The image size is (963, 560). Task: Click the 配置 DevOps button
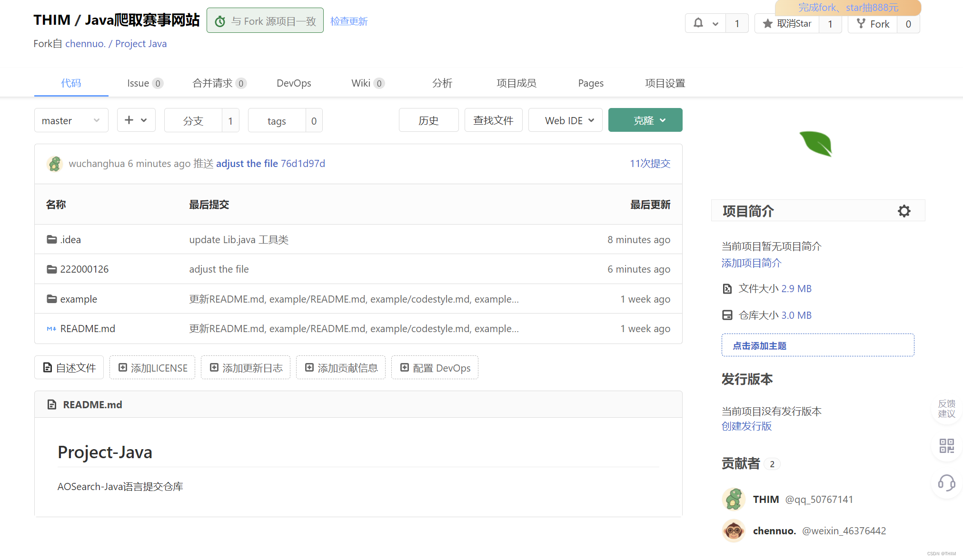tap(435, 368)
